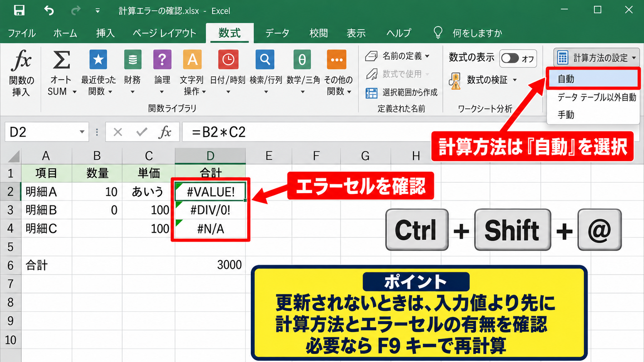Click the オート SUM sigma icon
Screen dimensions: 644x362
click(x=61, y=60)
